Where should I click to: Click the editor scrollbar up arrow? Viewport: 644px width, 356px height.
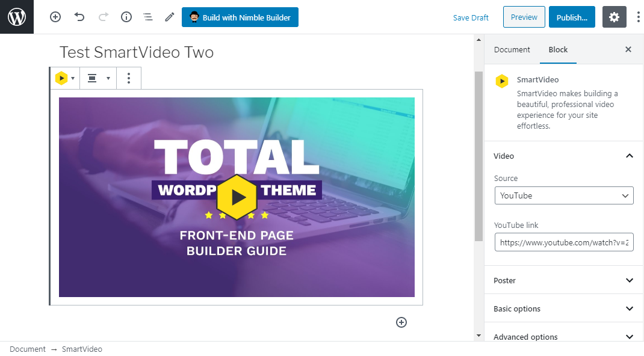(478, 40)
